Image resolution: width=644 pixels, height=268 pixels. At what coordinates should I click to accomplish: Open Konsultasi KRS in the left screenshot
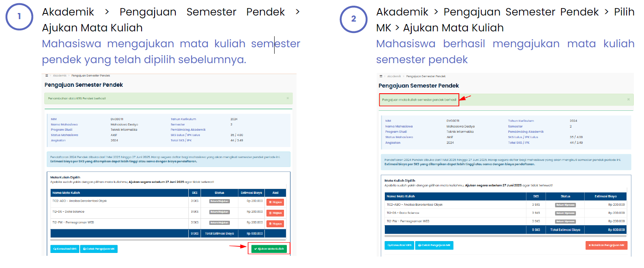65,249
